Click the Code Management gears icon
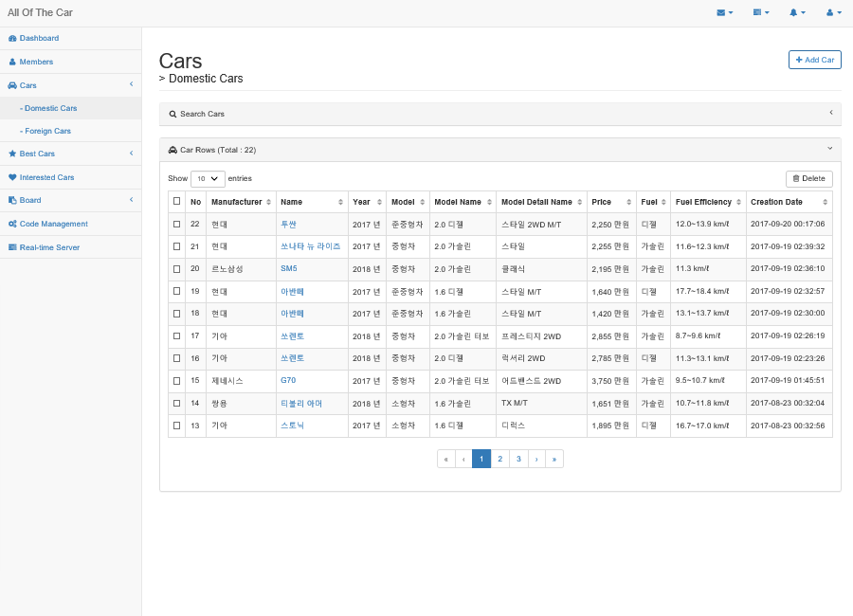853x616 pixels. (12, 224)
